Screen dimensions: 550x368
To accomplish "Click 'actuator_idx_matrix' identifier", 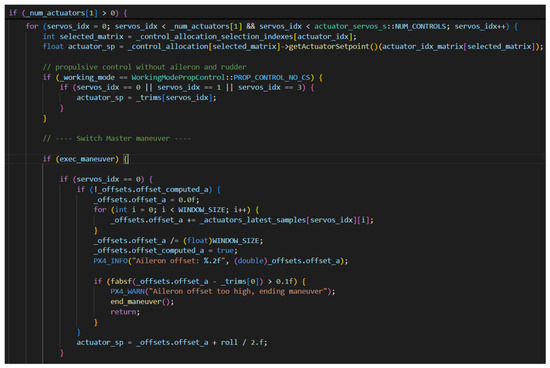I will [x=423, y=47].
